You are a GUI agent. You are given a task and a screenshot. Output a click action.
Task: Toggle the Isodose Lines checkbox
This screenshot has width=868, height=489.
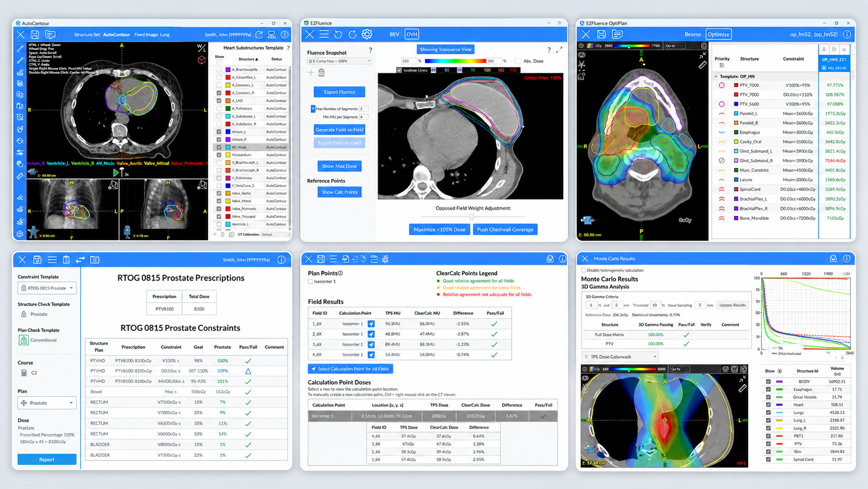click(399, 70)
